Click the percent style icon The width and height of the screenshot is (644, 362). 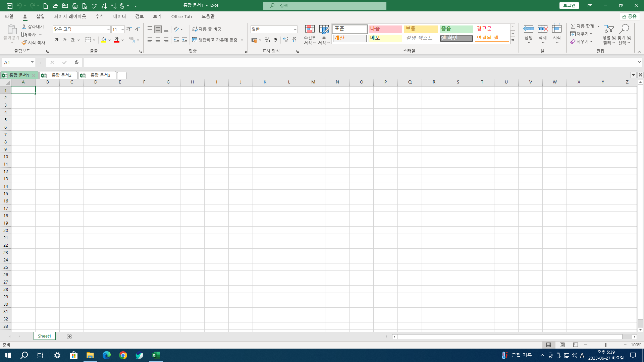[267, 40]
